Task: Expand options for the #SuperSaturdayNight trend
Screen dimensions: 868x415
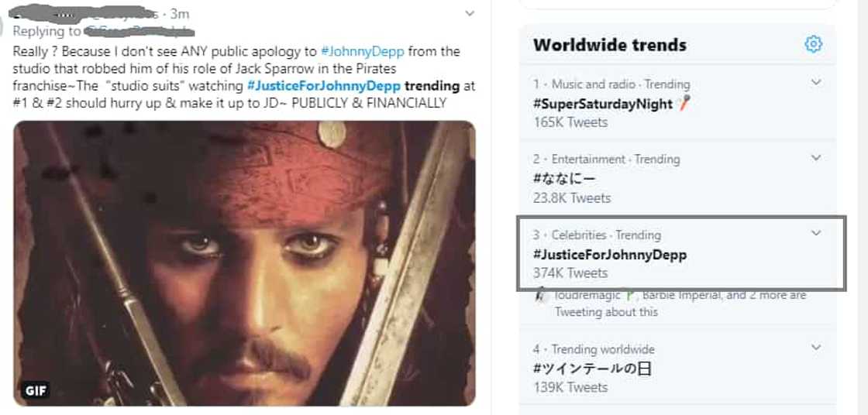Action: pyautogui.click(x=815, y=83)
